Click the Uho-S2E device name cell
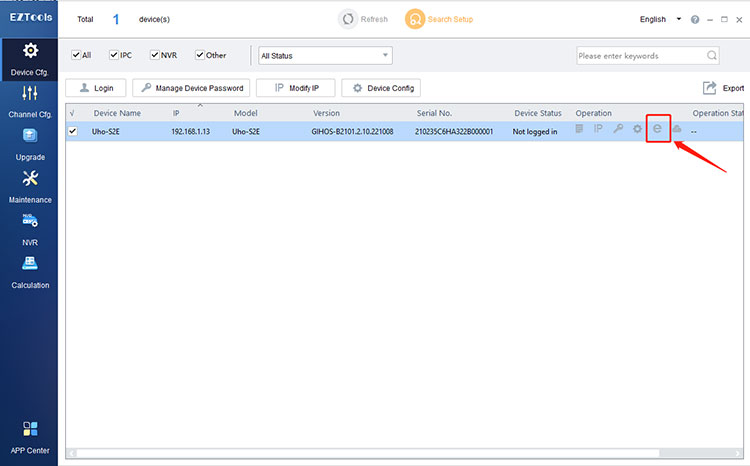 coord(106,132)
